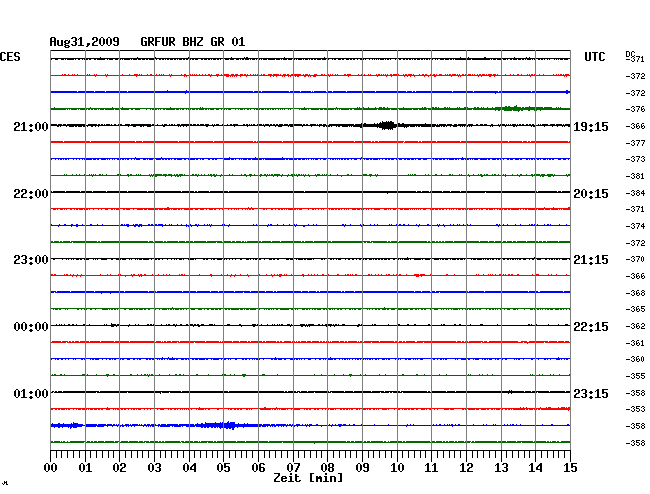Click minute 11 on the time axis
Screen dimensions: 650x494
tap(431, 468)
